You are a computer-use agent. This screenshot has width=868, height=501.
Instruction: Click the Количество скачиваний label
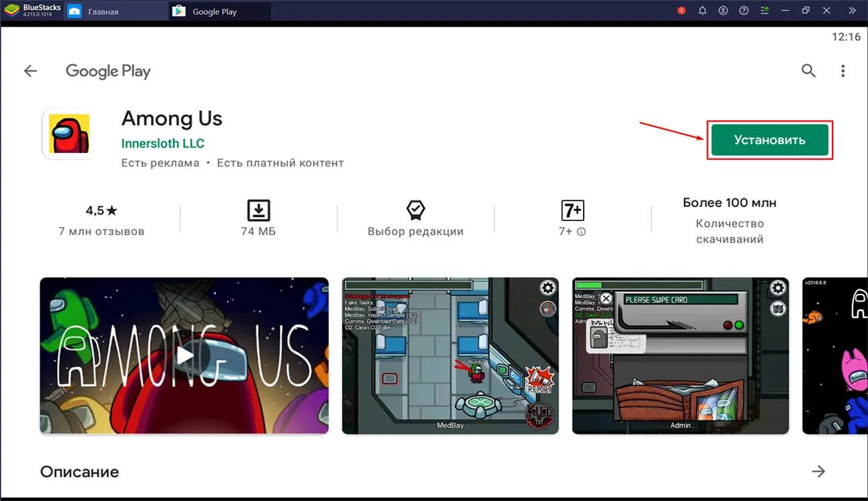pyautogui.click(x=729, y=231)
